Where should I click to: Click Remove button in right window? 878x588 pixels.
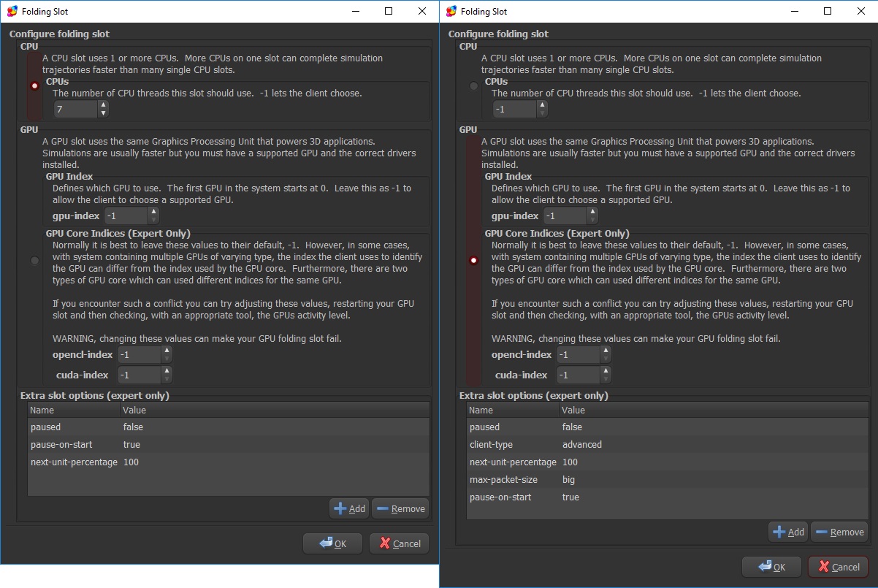point(839,532)
